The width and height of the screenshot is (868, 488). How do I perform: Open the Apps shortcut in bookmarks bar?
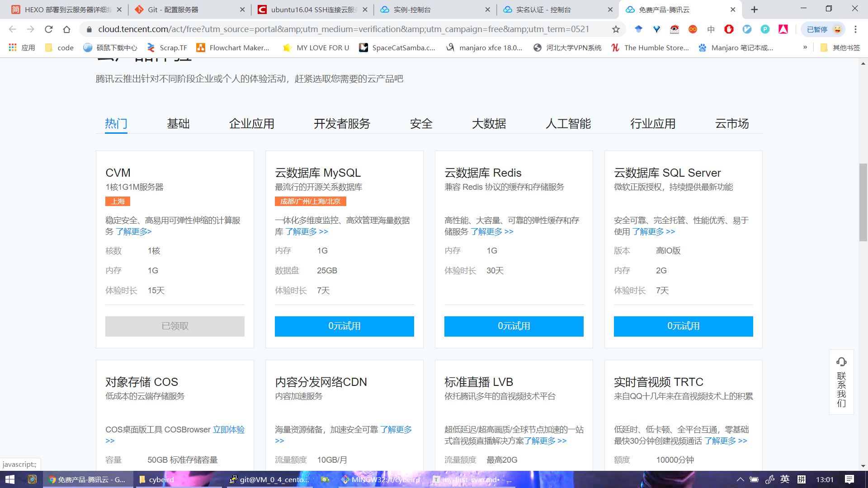tap(22, 47)
